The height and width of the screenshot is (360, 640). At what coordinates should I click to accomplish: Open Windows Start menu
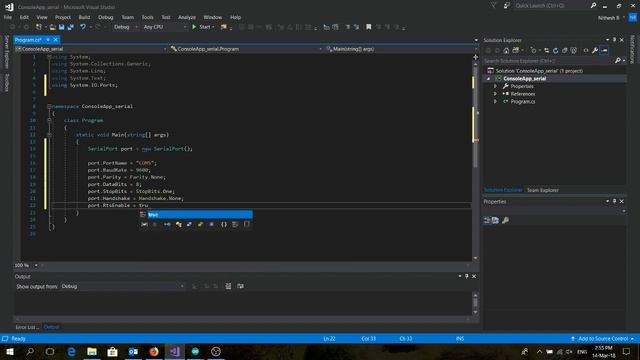pyautogui.click(x=9, y=351)
